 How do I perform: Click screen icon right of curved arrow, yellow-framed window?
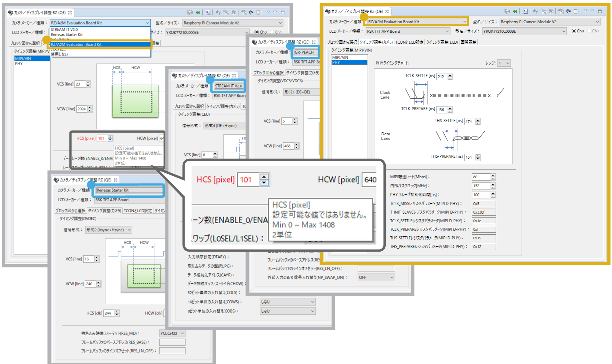point(576,11)
